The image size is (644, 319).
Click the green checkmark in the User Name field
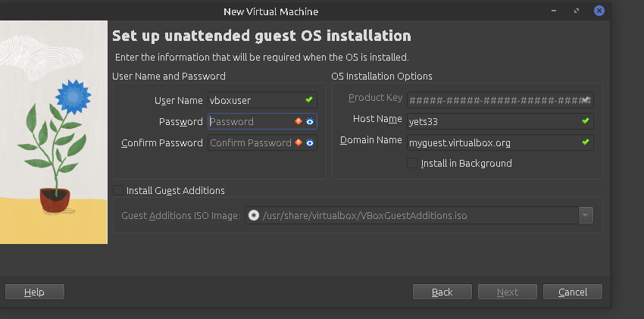click(309, 100)
